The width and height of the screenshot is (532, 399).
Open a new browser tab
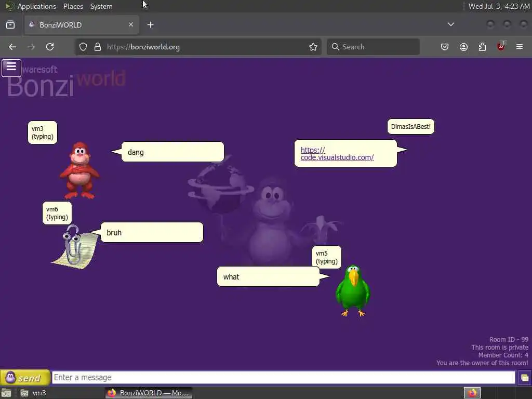(150, 25)
